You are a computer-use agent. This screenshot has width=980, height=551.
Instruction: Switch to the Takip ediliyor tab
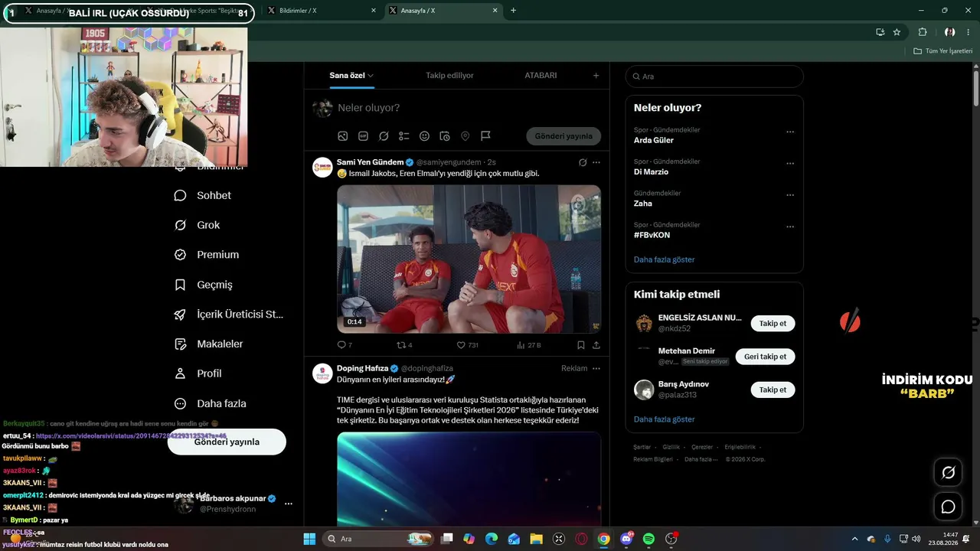point(449,76)
